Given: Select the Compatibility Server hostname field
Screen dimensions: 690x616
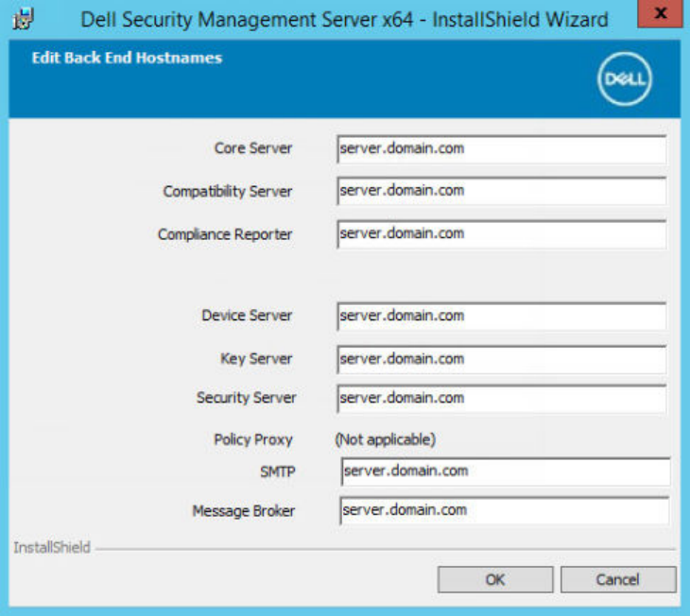Looking at the screenshot, I should (502, 191).
